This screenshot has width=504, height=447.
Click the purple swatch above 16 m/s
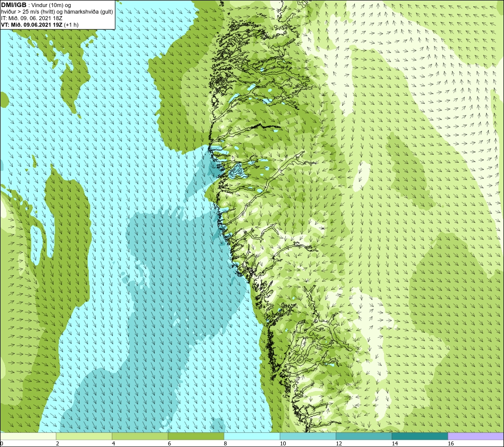[476, 436]
